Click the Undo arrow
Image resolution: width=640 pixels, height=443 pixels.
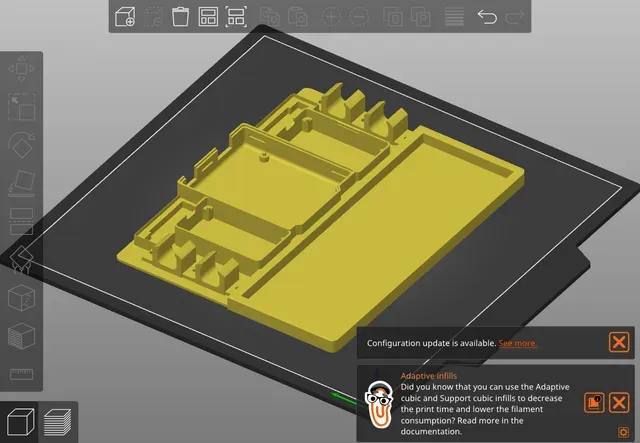click(x=487, y=17)
